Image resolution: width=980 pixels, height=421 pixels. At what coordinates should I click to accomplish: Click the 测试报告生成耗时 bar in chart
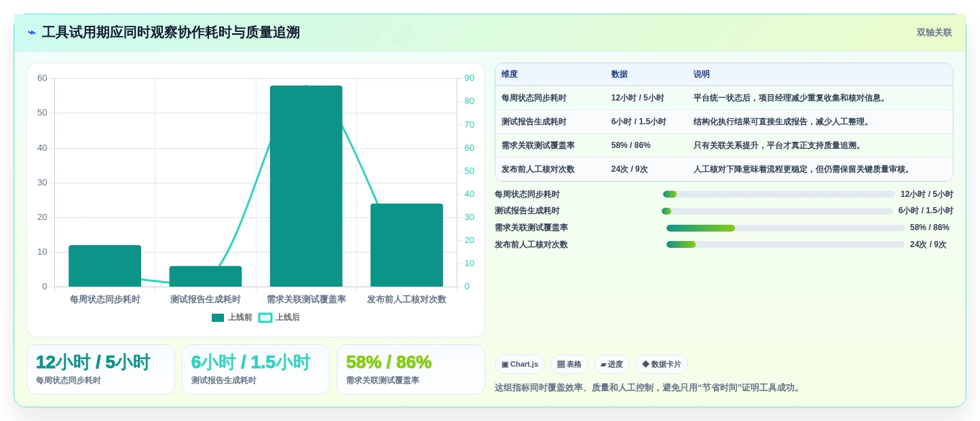tap(206, 276)
